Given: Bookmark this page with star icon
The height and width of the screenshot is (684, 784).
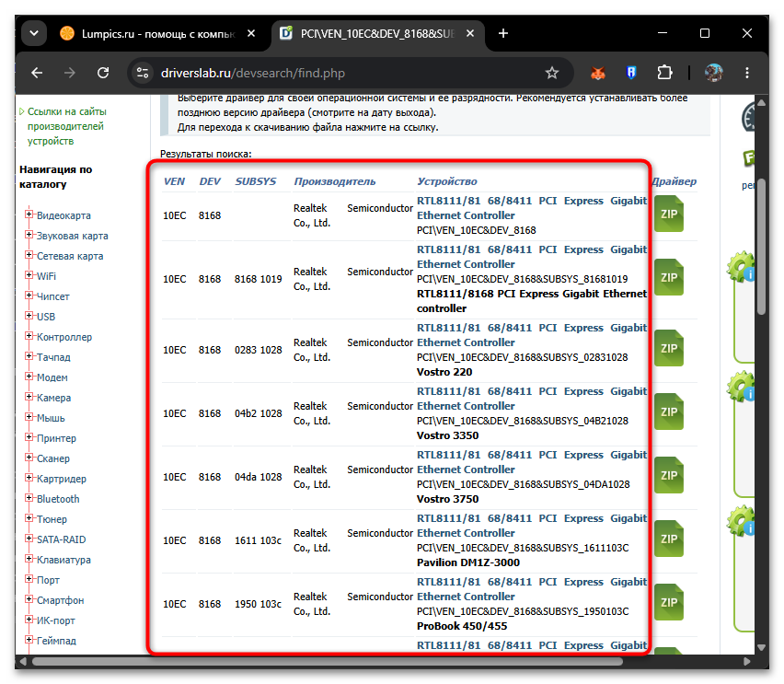Looking at the screenshot, I should tap(551, 73).
